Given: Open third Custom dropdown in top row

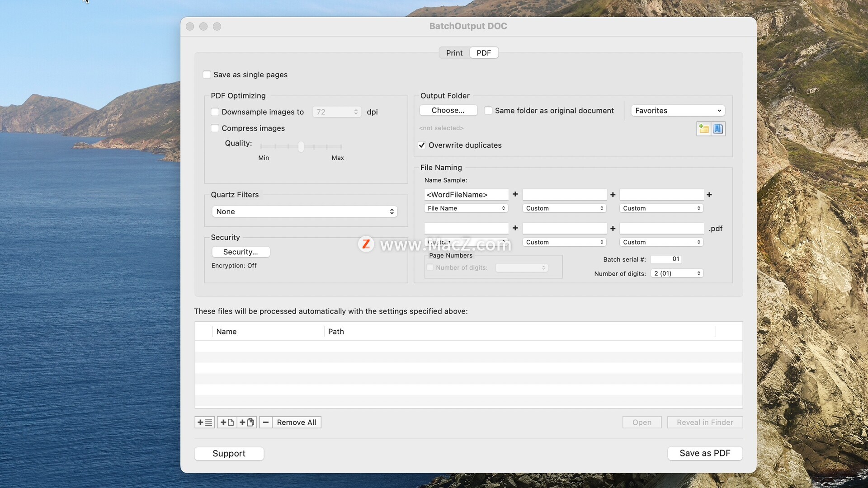Looking at the screenshot, I should click(661, 208).
